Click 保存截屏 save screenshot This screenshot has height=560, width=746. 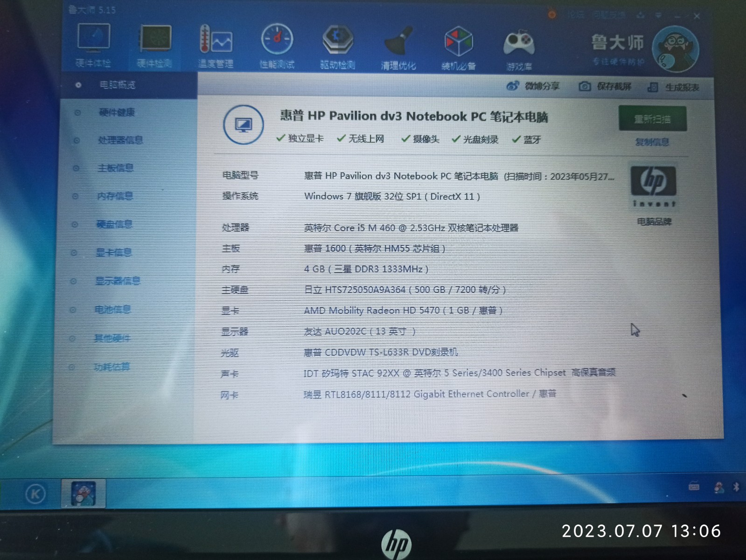pyautogui.click(x=605, y=86)
